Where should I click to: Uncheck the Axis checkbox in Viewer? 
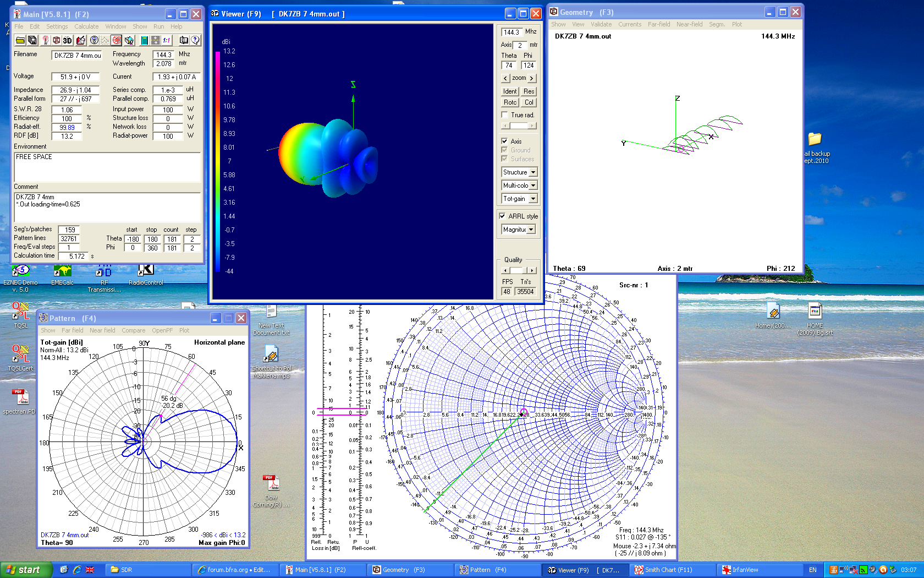pyautogui.click(x=504, y=141)
